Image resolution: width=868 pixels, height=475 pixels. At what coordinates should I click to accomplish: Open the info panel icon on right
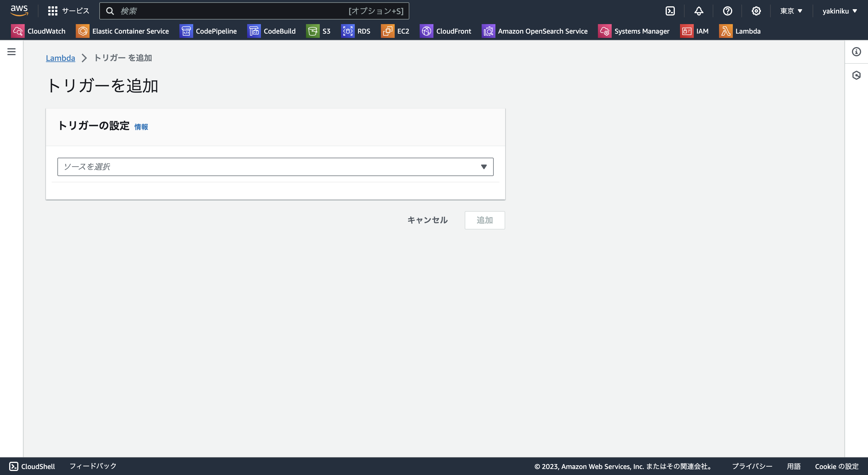(x=856, y=52)
